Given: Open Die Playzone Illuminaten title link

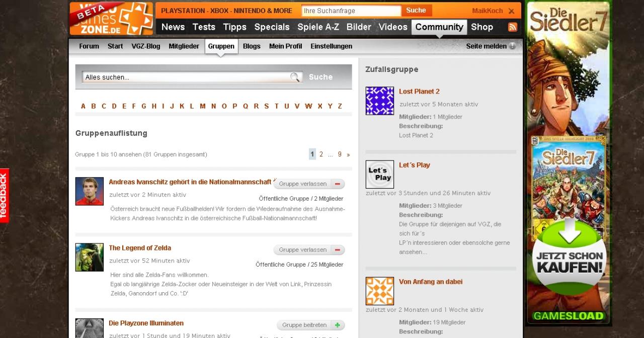Looking at the screenshot, I should click(146, 323).
